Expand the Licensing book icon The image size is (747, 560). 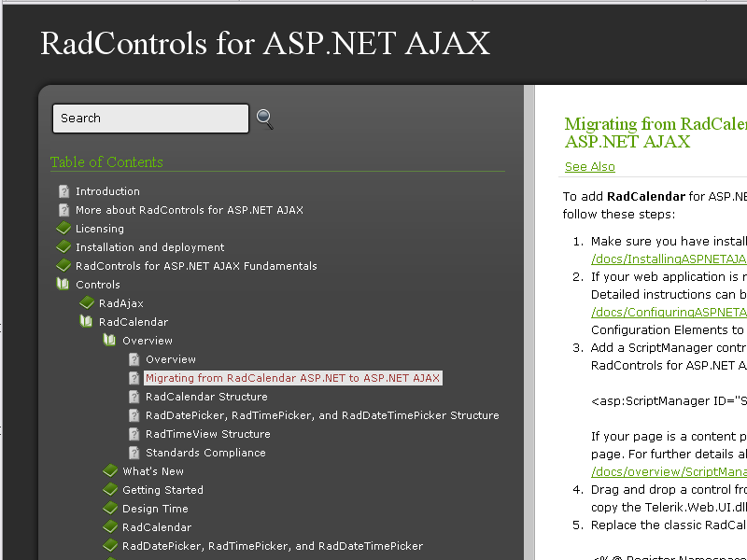coord(63,229)
